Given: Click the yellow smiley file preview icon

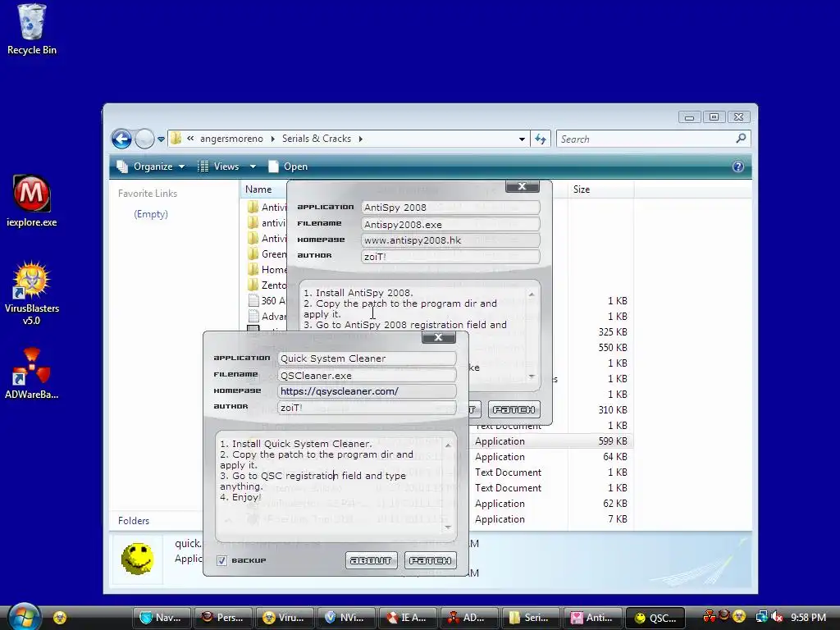Looking at the screenshot, I should tap(137, 559).
